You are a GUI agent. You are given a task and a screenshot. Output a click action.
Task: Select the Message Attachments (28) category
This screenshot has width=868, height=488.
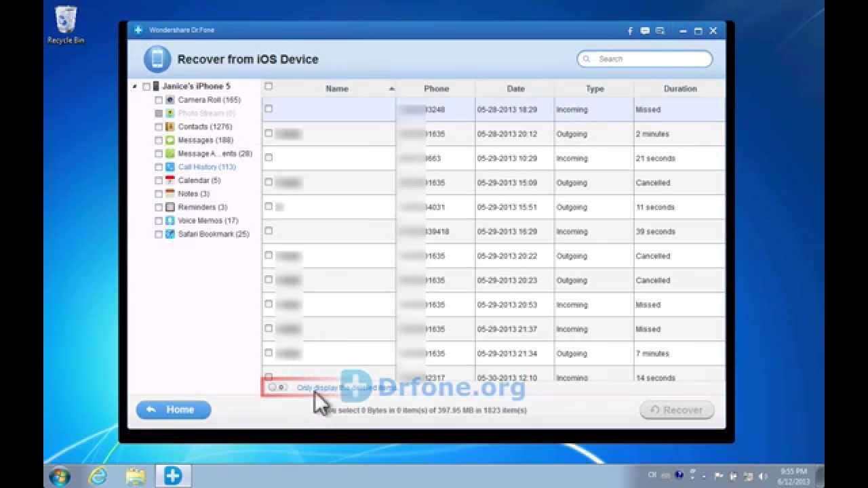(x=215, y=154)
